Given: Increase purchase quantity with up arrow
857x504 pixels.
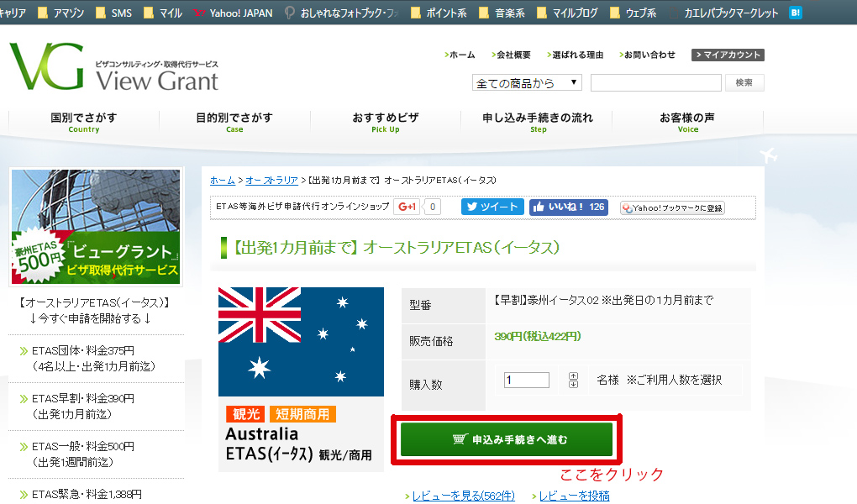Looking at the screenshot, I should click(x=573, y=375).
